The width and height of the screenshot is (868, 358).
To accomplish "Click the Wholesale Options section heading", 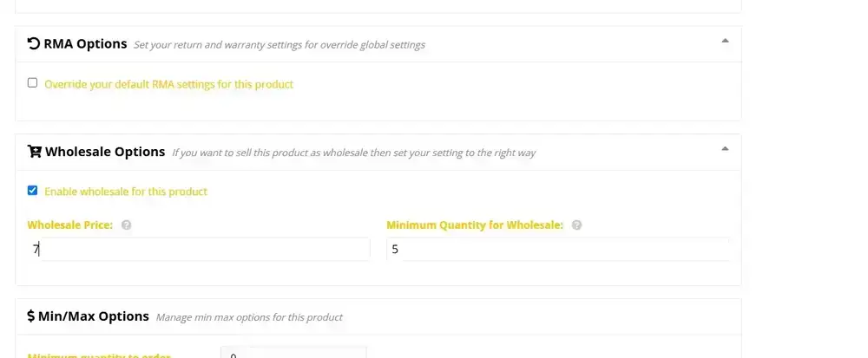I will 104,152.
